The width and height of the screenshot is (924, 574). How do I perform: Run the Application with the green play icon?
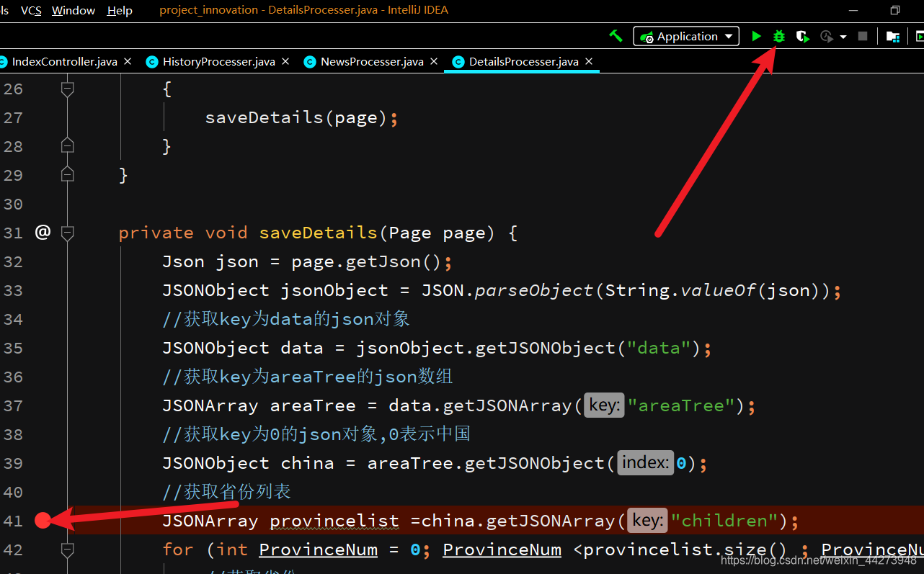(756, 36)
